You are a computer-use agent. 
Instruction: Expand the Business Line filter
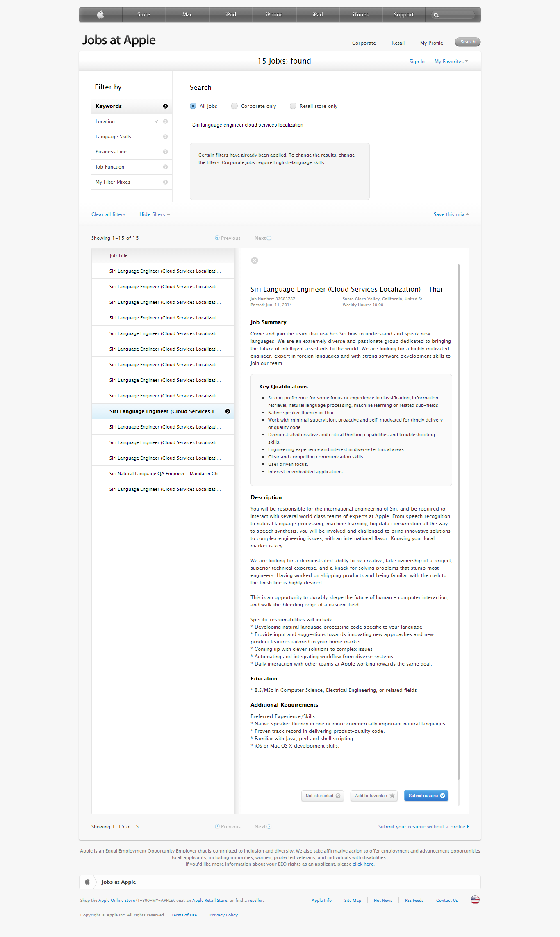pos(132,152)
